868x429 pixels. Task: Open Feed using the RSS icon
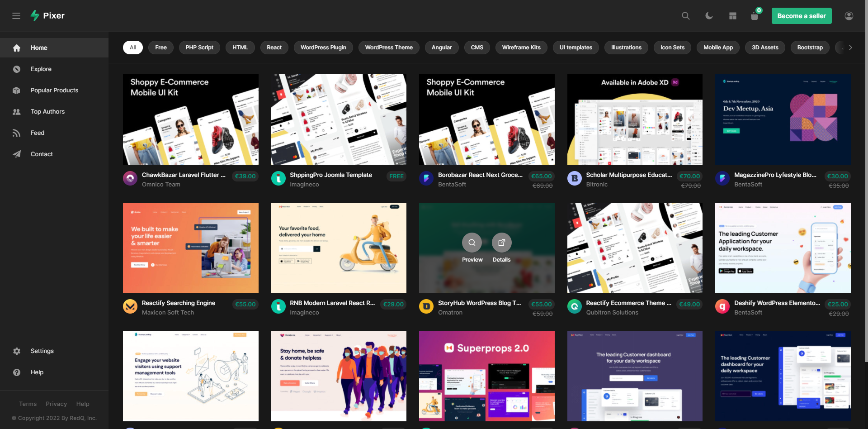click(17, 133)
